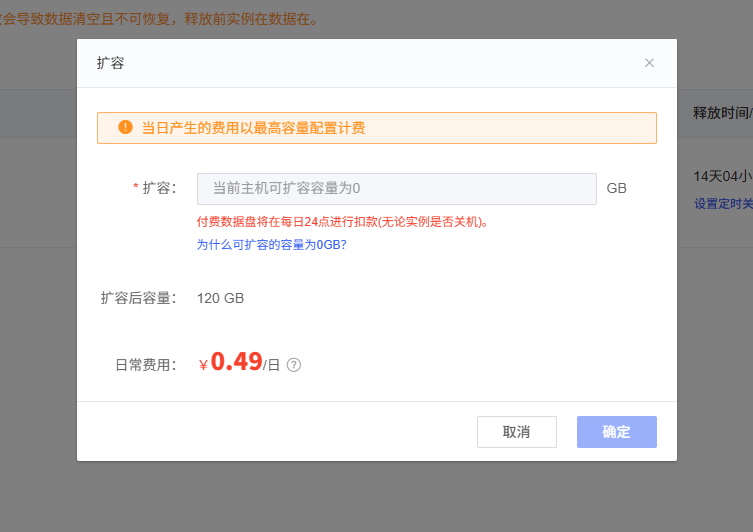The height and width of the screenshot is (532, 753).
Task: Click the 14天04小 release time value in background
Action: (x=723, y=176)
